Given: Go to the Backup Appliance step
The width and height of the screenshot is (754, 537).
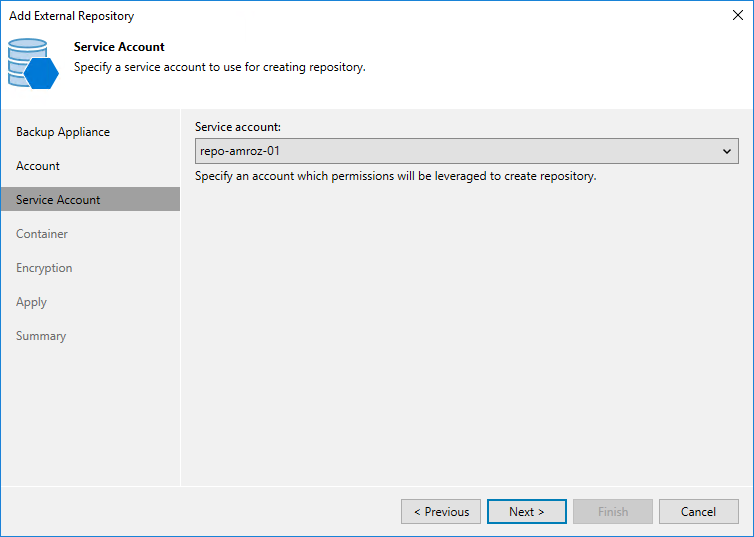Looking at the screenshot, I should [63, 132].
